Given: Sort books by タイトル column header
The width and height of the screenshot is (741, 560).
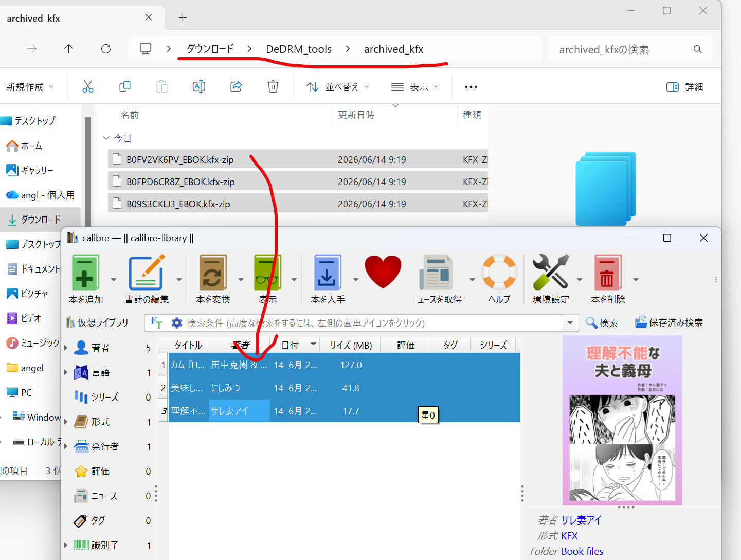Looking at the screenshot, I should coord(188,345).
